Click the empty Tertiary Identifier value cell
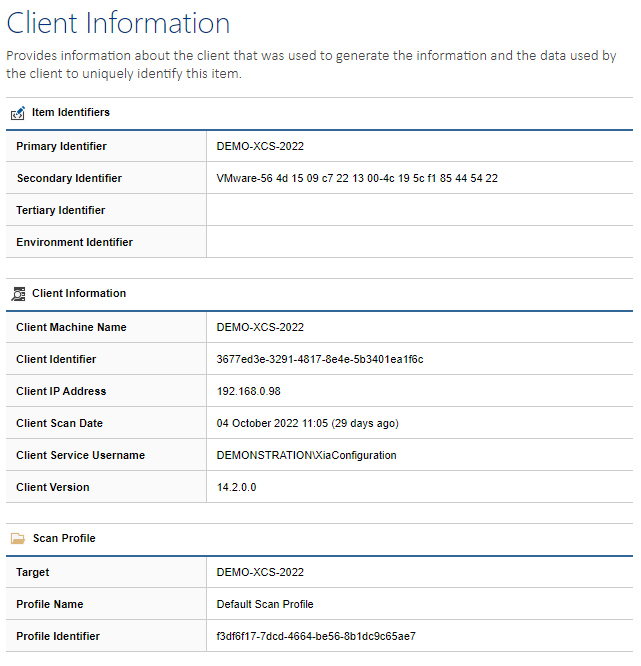The image size is (641, 666). (420, 210)
